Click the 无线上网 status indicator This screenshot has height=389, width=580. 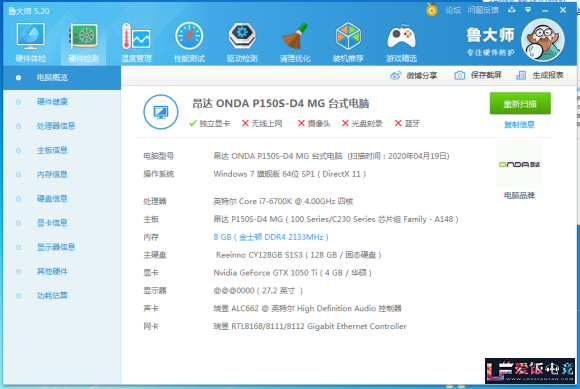(x=262, y=124)
